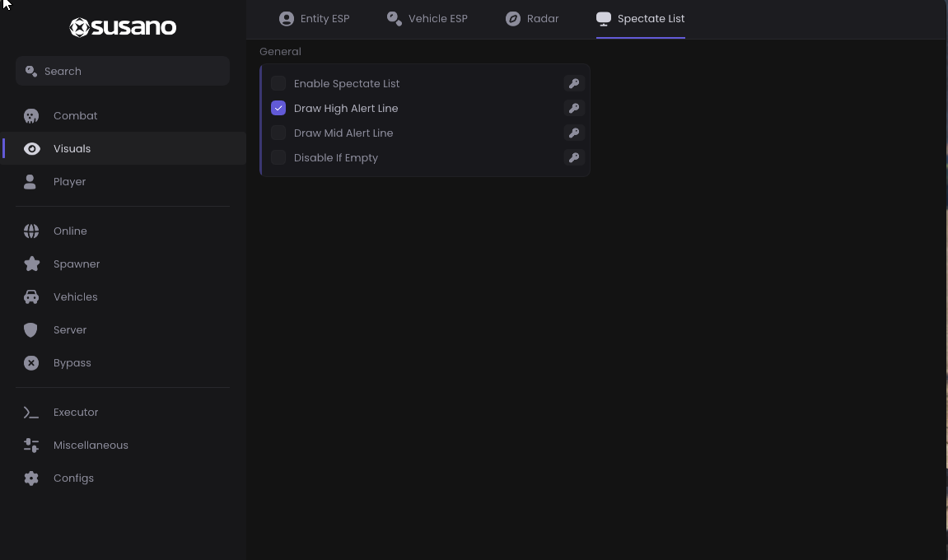The width and height of the screenshot is (948, 560).
Task: Open Executor via the terminal icon
Action: point(30,413)
